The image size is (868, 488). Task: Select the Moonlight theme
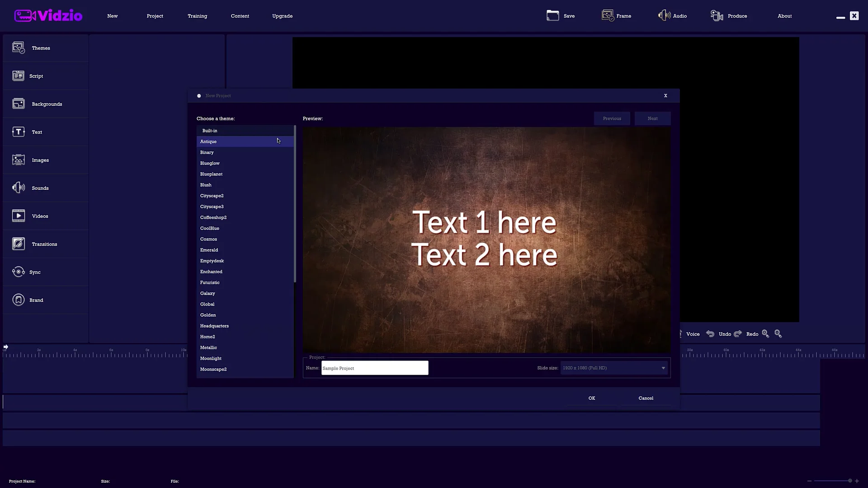pyautogui.click(x=245, y=358)
